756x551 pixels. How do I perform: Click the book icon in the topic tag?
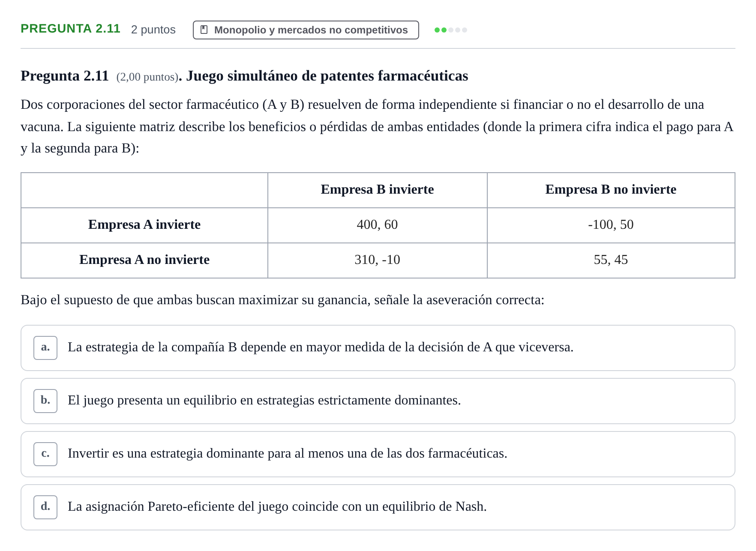204,30
